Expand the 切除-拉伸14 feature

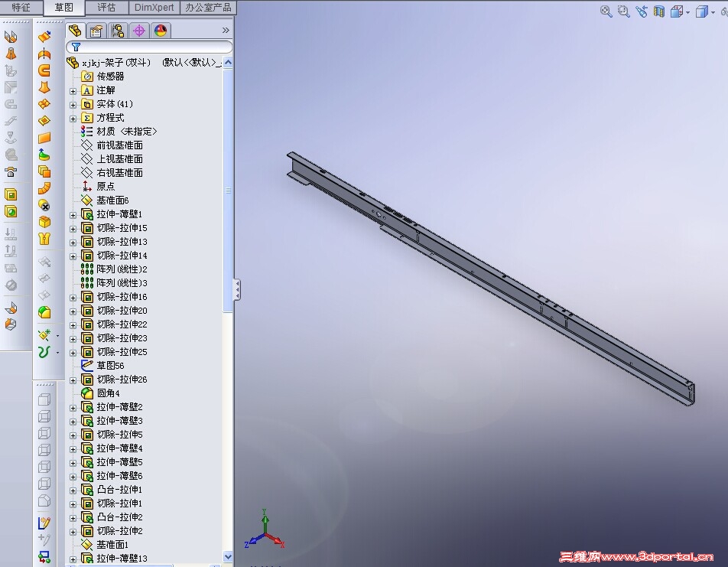click(x=73, y=256)
